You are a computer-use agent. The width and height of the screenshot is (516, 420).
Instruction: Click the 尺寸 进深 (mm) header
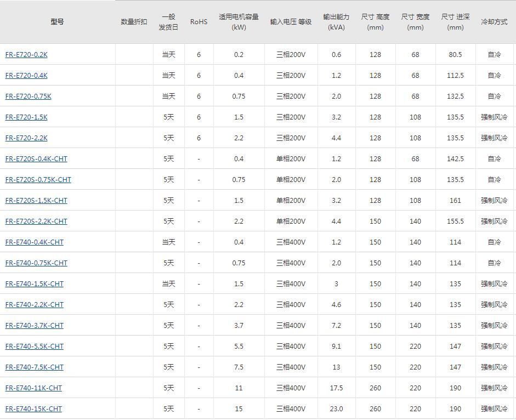tap(456, 22)
